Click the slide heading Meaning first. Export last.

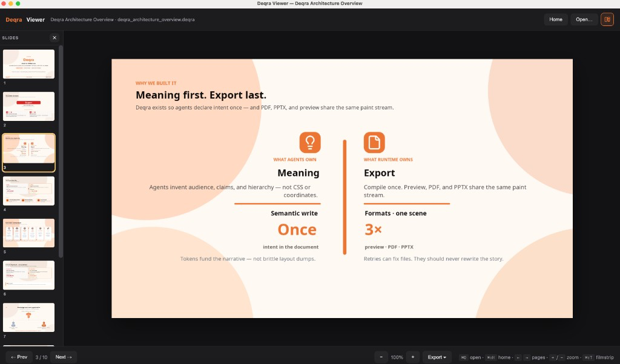click(x=201, y=95)
